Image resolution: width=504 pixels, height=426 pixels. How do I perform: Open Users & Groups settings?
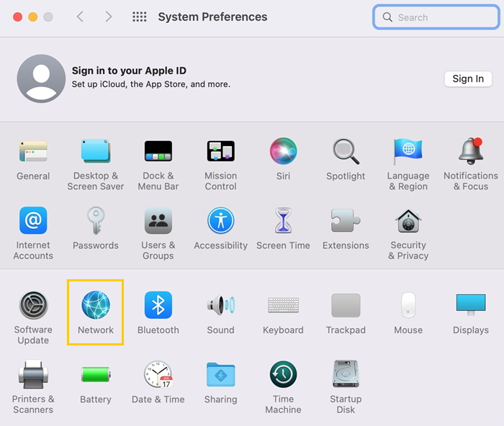click(x=158, y=222)
